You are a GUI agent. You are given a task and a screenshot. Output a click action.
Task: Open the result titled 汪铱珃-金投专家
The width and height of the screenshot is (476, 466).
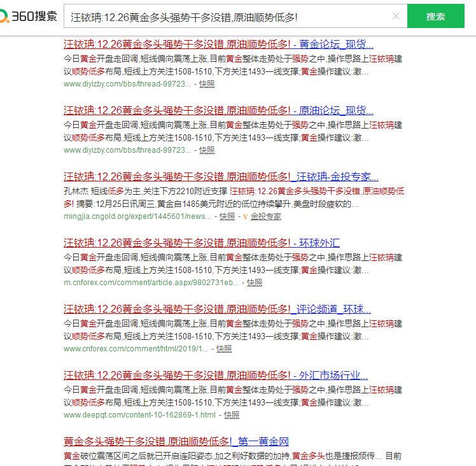tap(221, 177)
